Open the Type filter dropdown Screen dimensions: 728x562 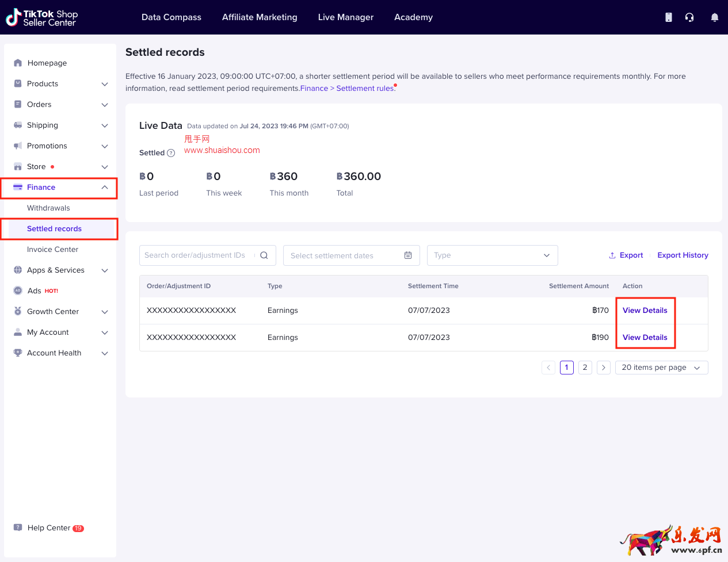[492, 255]
